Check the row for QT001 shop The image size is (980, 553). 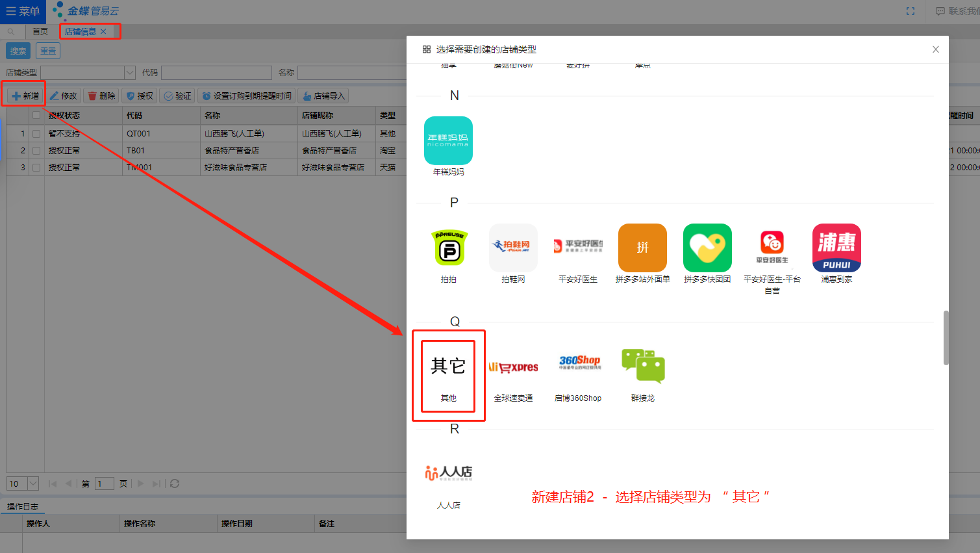pyautogui.click(x=36, y=134)
